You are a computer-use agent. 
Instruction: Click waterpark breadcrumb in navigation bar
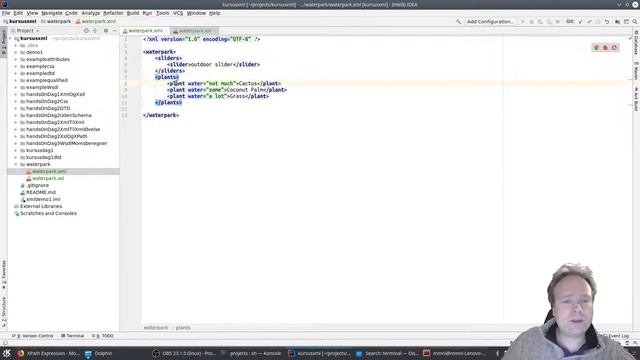click(x=56, y=21)
